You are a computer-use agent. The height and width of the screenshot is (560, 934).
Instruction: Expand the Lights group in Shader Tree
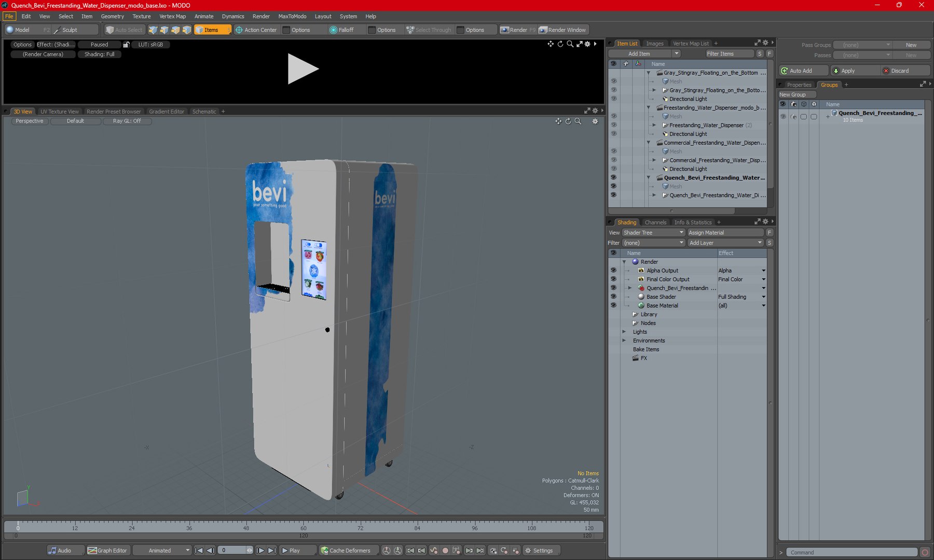point(624,332)
